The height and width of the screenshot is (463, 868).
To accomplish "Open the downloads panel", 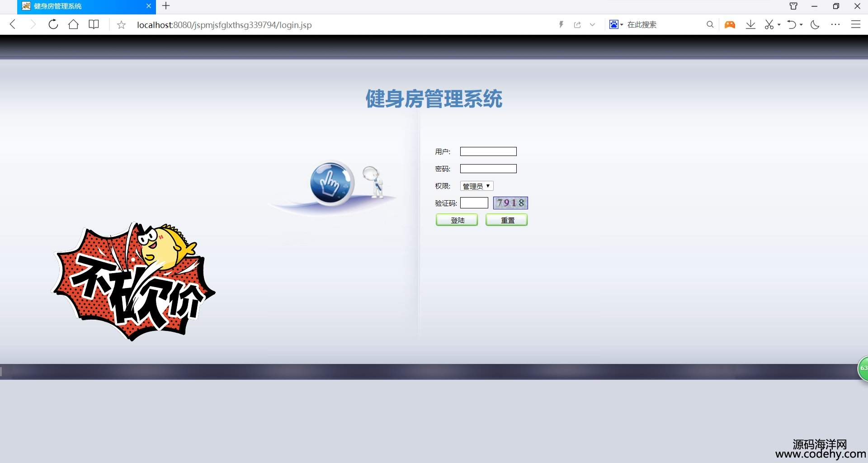I will click(x=750, y=24).
